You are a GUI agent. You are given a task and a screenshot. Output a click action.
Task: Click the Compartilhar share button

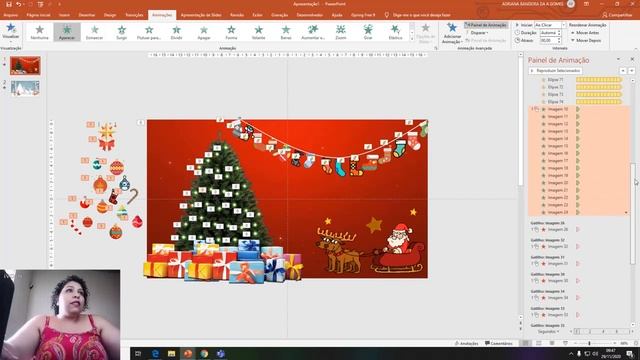click(617, 15)
